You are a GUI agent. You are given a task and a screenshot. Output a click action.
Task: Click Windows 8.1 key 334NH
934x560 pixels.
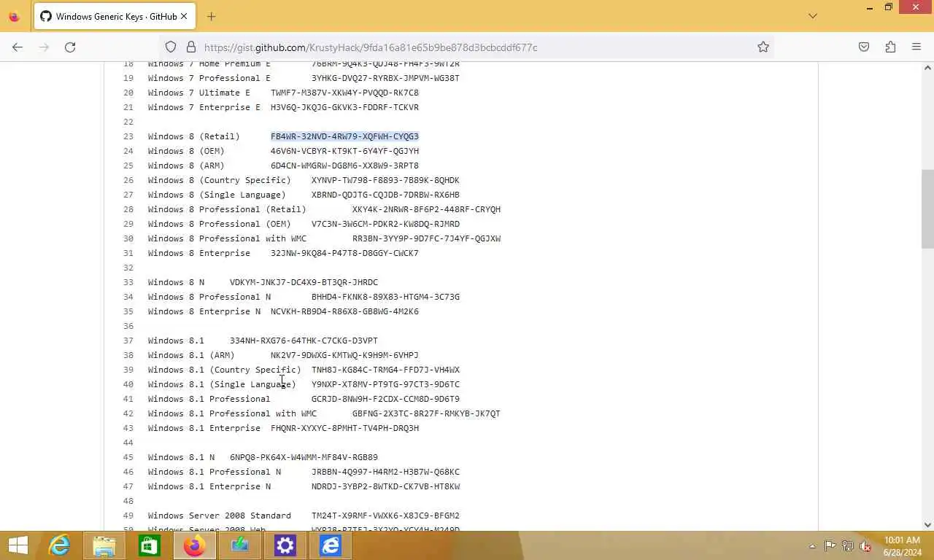point(304,341)
